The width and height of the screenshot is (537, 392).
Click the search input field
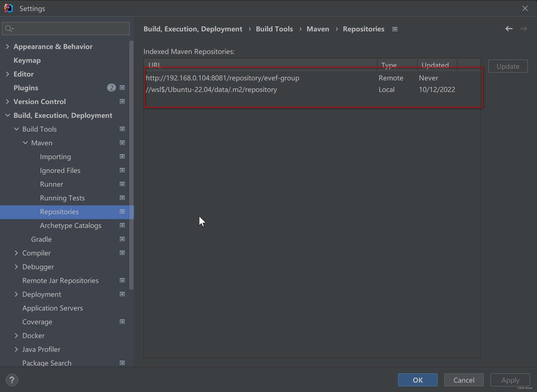click(x=66, y=28)
